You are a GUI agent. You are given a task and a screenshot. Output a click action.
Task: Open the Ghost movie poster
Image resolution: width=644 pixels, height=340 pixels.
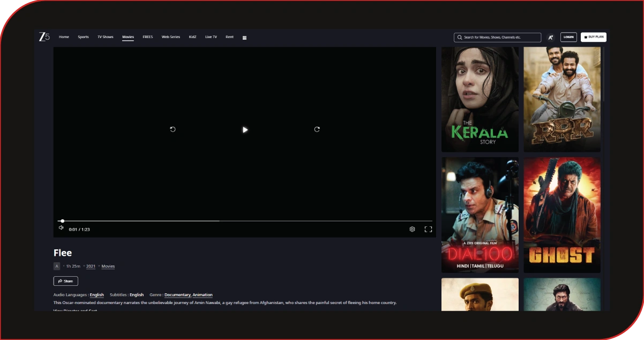pos(562,215)
